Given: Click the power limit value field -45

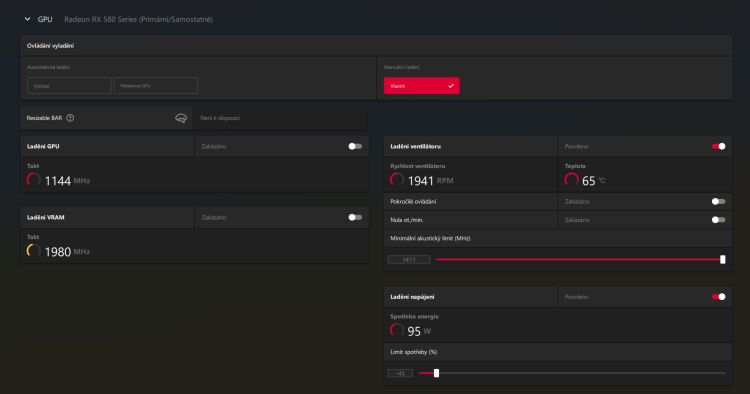Looking at the screenshot, I should coord(400,373).
